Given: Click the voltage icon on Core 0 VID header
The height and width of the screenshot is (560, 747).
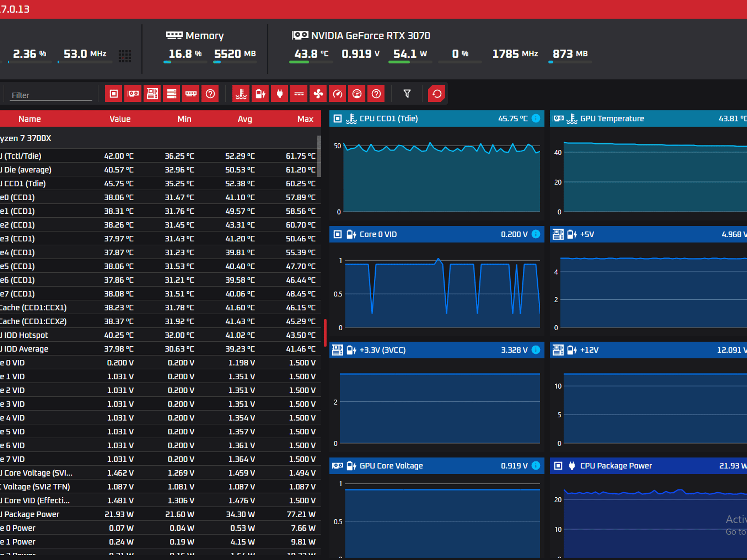Looking at the screenshot, I should 351,234.
